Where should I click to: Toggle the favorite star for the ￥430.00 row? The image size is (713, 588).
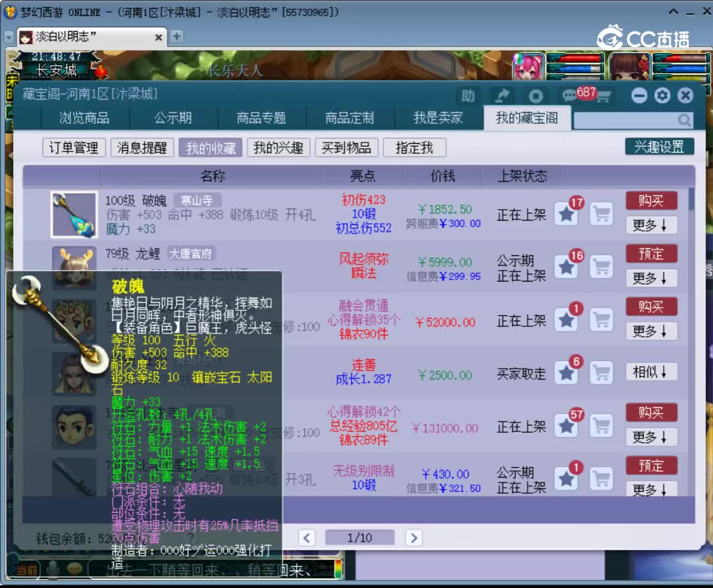pyautogui.click(x=567, y=478)
